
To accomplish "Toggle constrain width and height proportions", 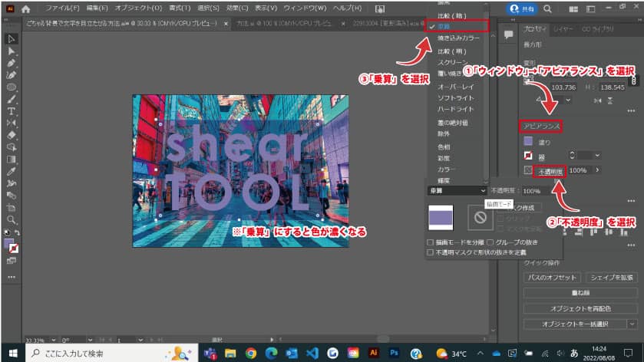I will pos(634,80).
